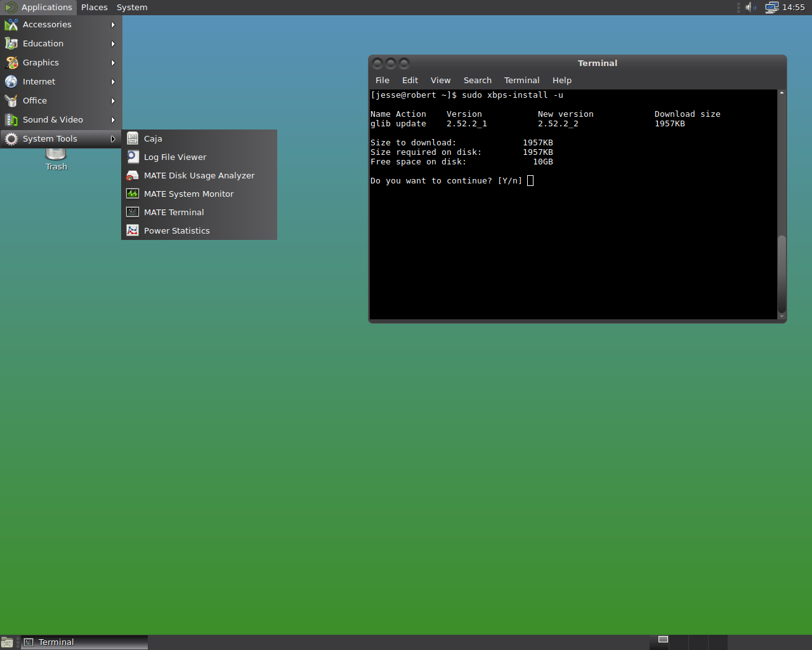Expand the Internet submenu arrow
Viewport: 812px width, 650px height.
(x=113, y=81)
